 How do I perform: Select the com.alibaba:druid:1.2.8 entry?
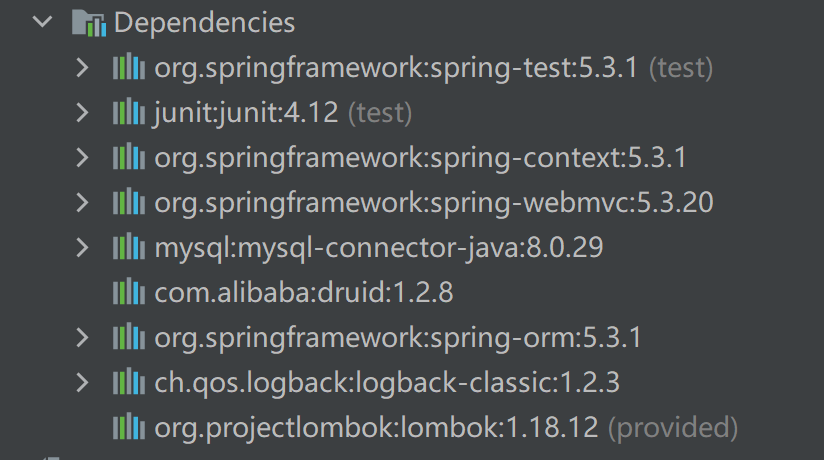(x=304, y=292)
